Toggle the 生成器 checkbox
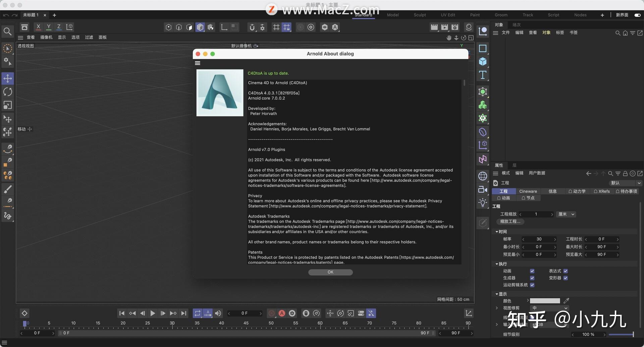This screenshot has width=644, height=347. [x=532, y=278]
